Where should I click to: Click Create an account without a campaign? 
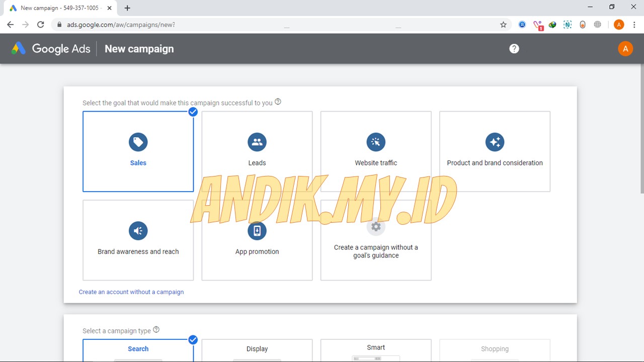click(131, 292)
